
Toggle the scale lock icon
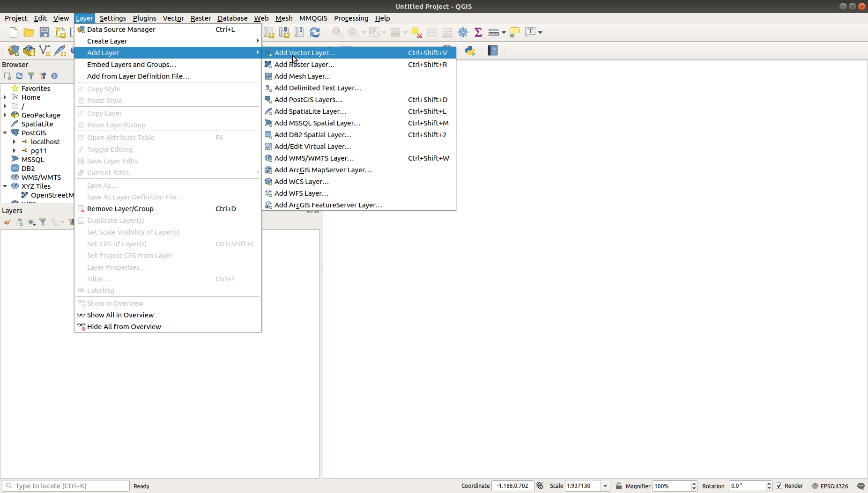(x=619, y=486)
